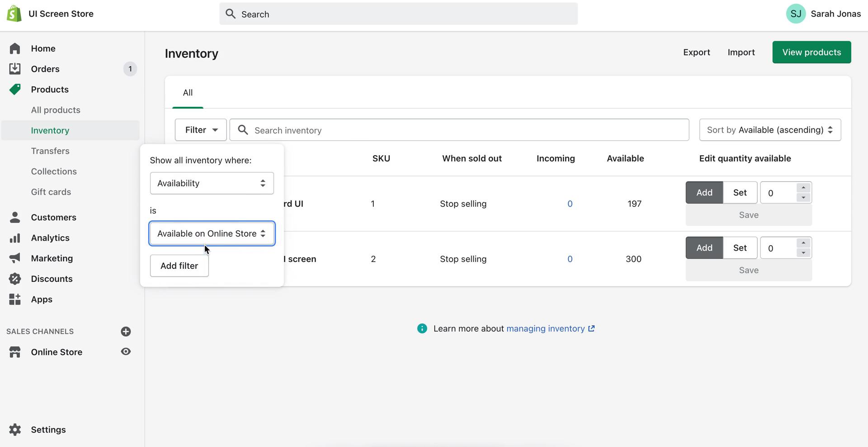
Task: Go to Transfers submenu
Action: (50, 151)
